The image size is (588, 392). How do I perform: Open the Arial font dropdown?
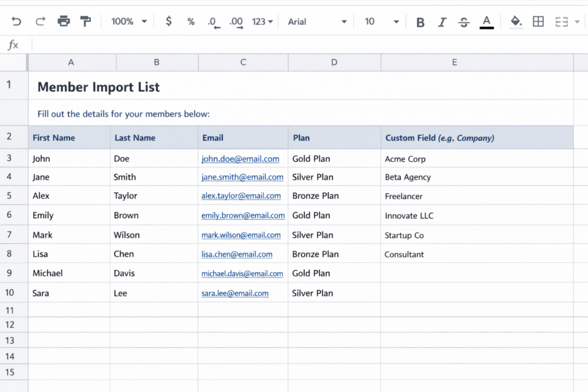tap(317, 22)
